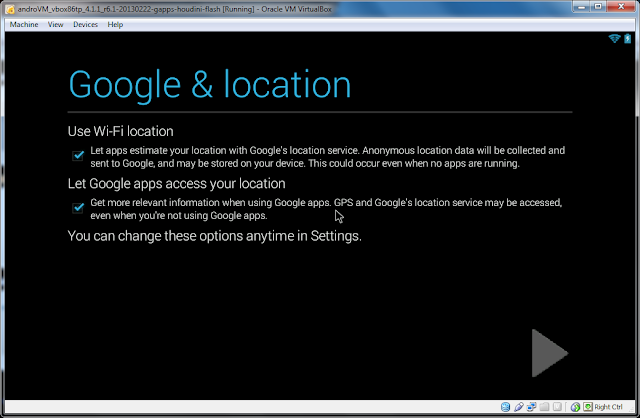
Task: Click the Google & location heading
Action: coord(210,86)
